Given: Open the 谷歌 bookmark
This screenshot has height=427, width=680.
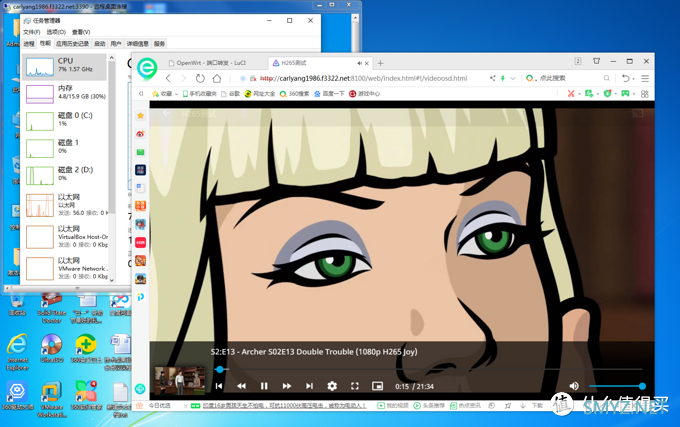Looking at the screenshot, I should click(230, 94).
